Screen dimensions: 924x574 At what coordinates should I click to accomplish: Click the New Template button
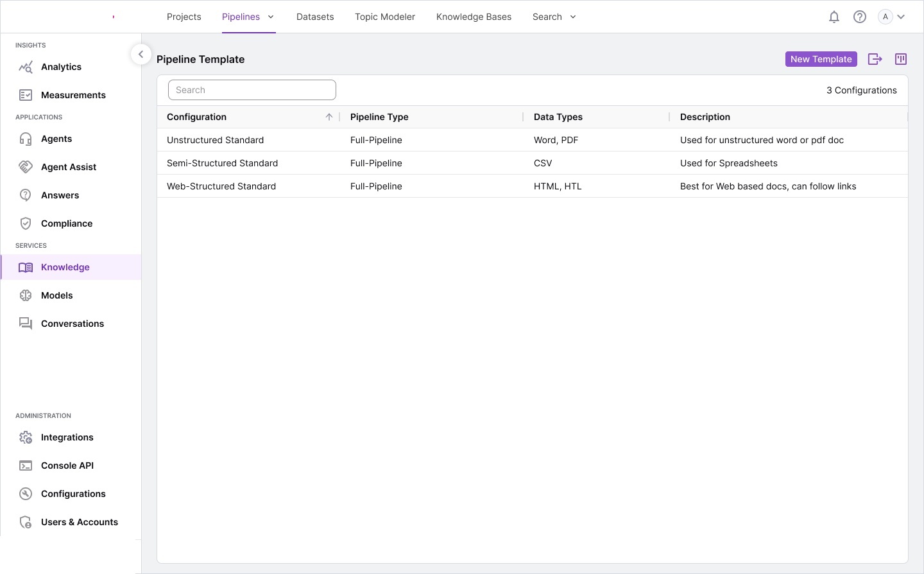click(821, 58)
